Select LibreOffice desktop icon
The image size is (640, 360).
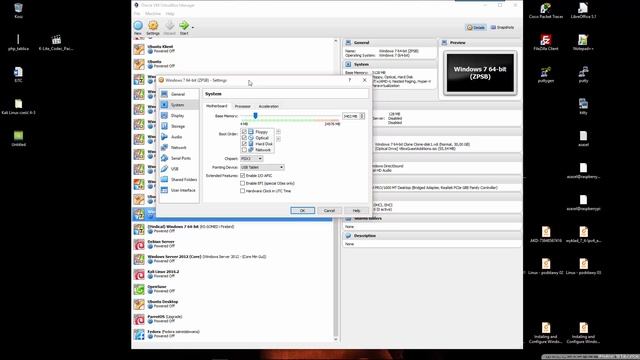[x=583, y=11]
